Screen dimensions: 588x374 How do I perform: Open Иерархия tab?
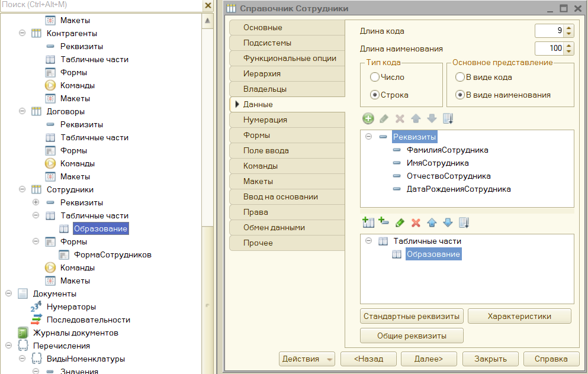(287, 74)
